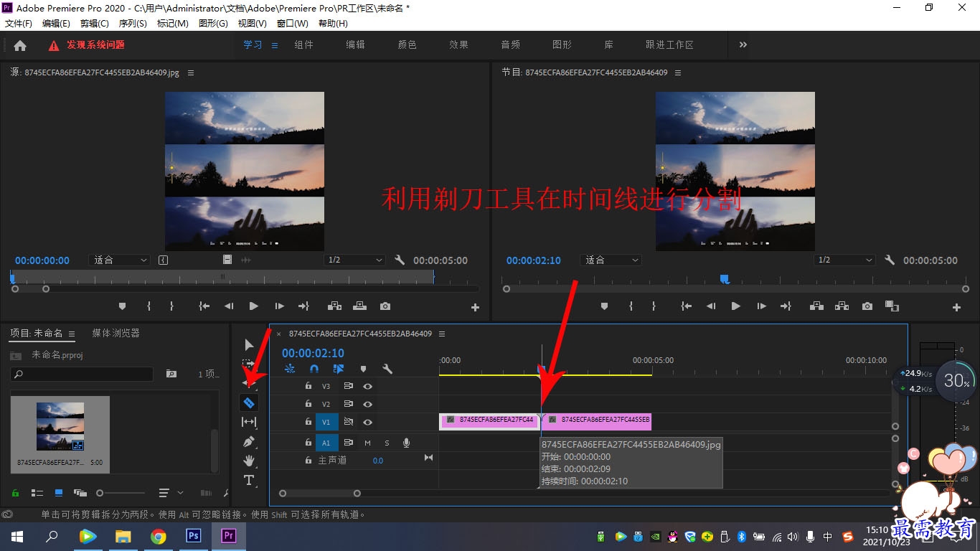Click Export Frame camera in Source monitor
This screenshot has height=551, width=980.
[385, 306]
